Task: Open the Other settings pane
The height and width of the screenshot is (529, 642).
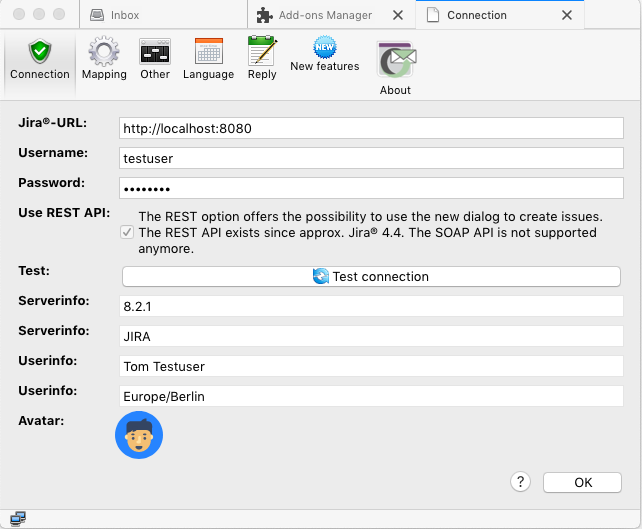Action: [155, 59]
